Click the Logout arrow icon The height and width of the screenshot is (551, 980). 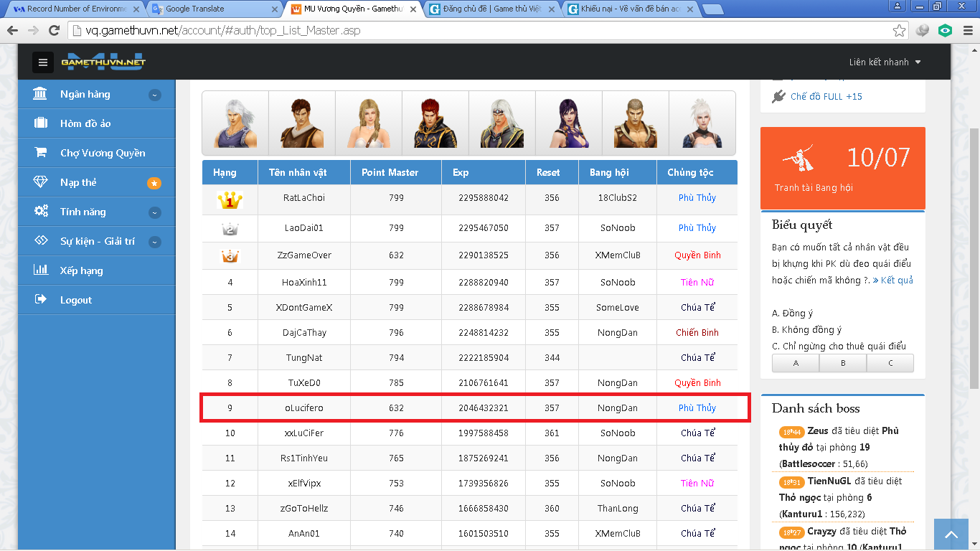[x=41, y=300]
